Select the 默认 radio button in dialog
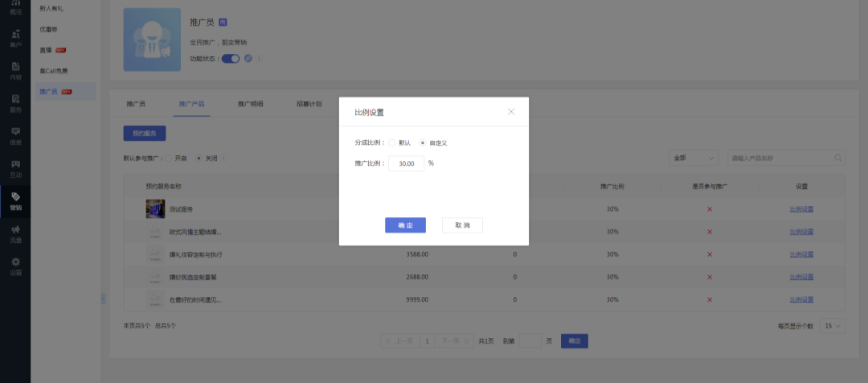This screenshot has width=868, height=383. click(x=392, y=142)
